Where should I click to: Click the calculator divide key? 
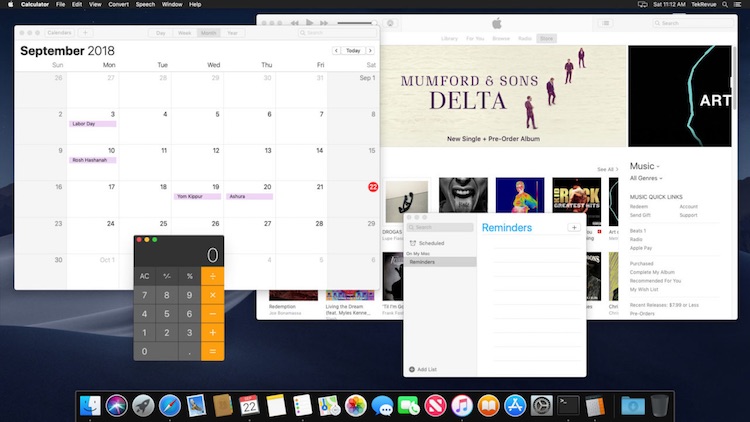tap(213, 276)
